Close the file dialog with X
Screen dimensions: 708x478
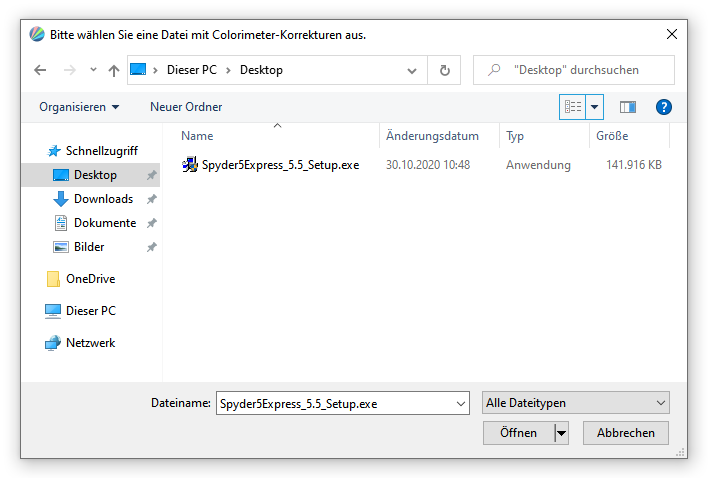click(672, 34)
